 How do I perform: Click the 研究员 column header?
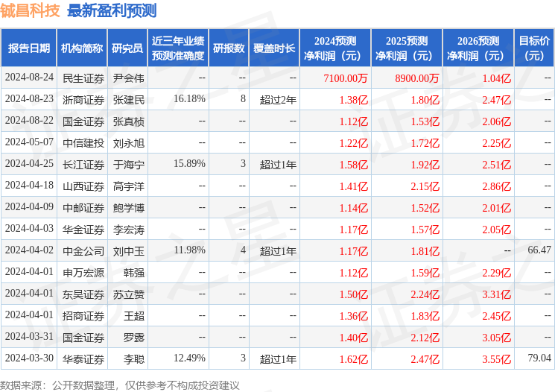[127, 48]
